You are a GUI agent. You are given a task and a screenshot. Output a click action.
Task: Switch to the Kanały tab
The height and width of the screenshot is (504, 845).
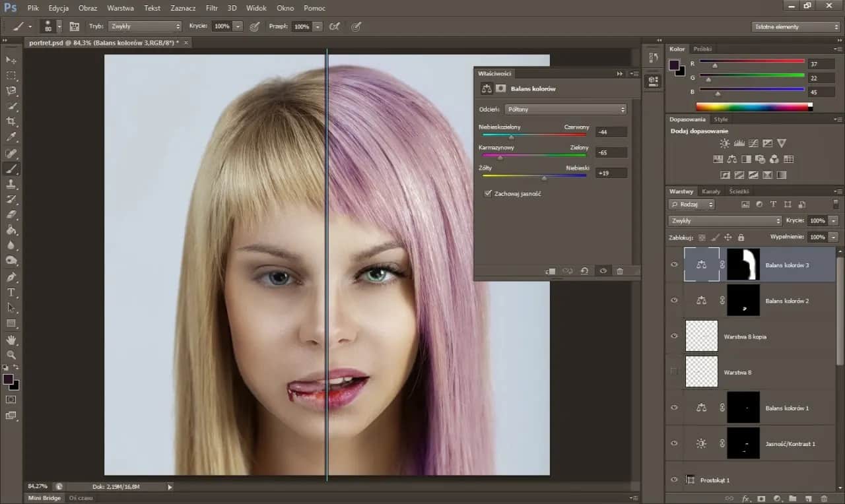tap(711, 191)
